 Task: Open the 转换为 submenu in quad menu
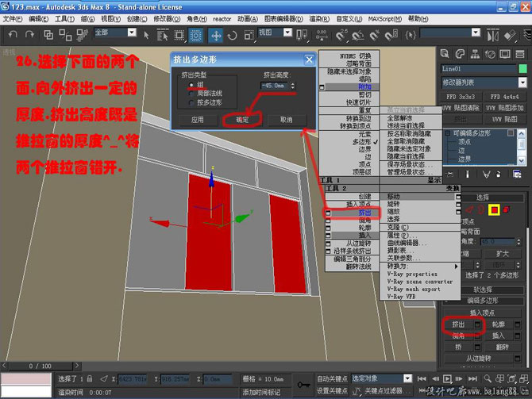click(420, 267)
